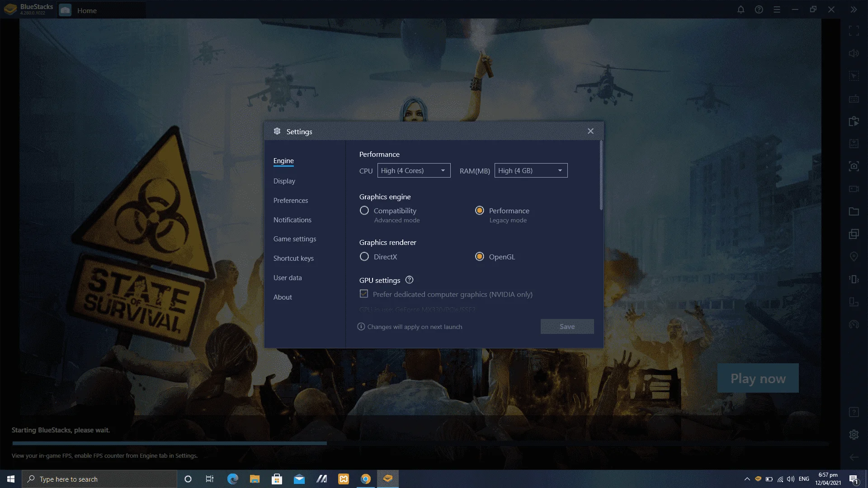
Task: Click the eco mode gauge icon
Action: pos(854,324)
